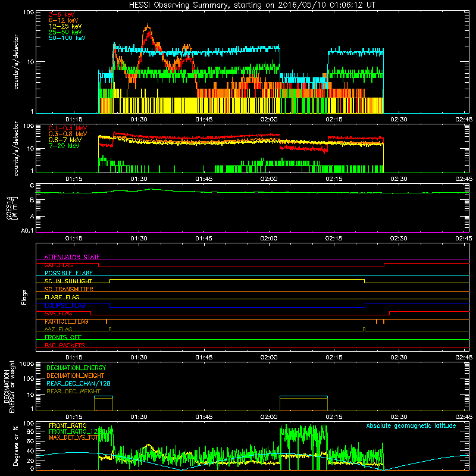This screenshot has height=476, width=476.
Task: Select the POSSIBLE_FLARE flag label
Action: coord(68,273)
